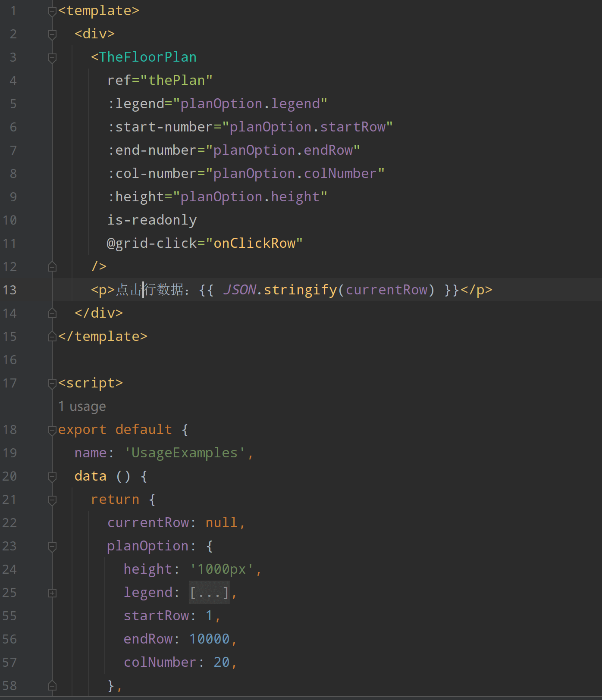Viewport: 602px width, 700px height.
Task: Click fold end marker next to </template>
Action: coord(52,337)
